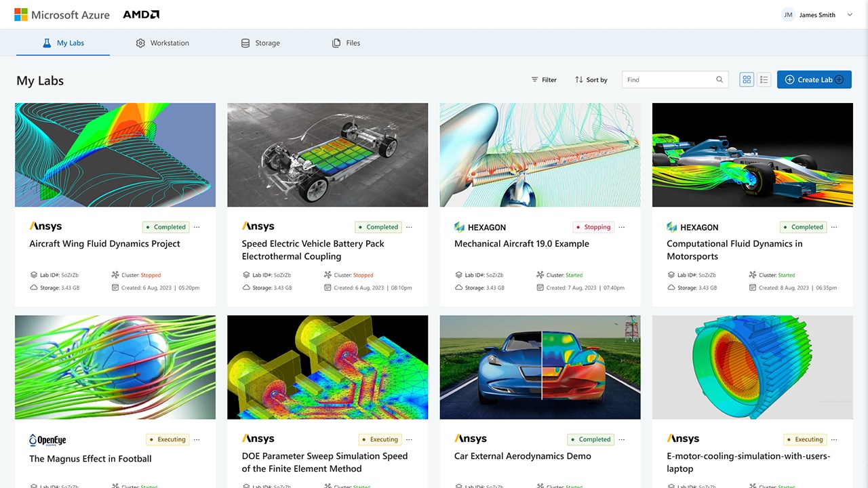Click the Create Lab button
Viewport: 868px width, 488px height.
tap(814, 80)
